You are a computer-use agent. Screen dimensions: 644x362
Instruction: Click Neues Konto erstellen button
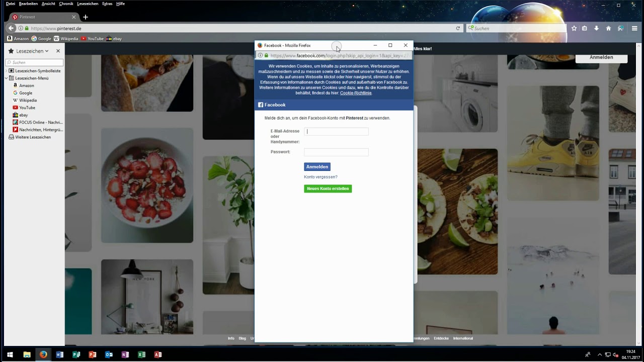(x=328, y=189)
